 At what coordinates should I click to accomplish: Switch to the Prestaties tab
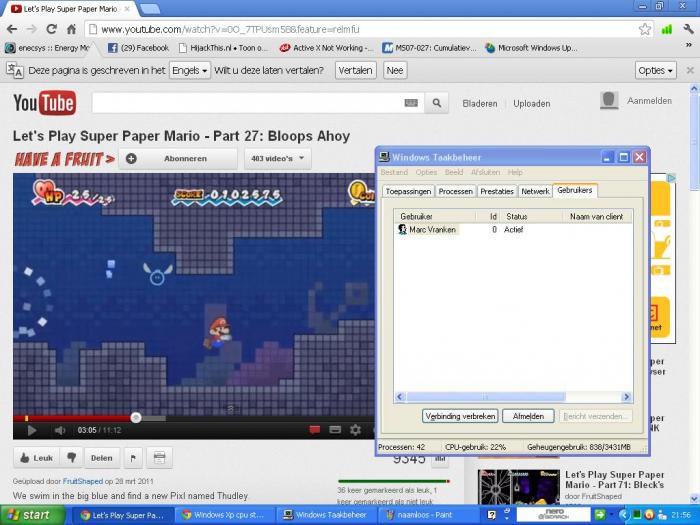tap(497, 192)
